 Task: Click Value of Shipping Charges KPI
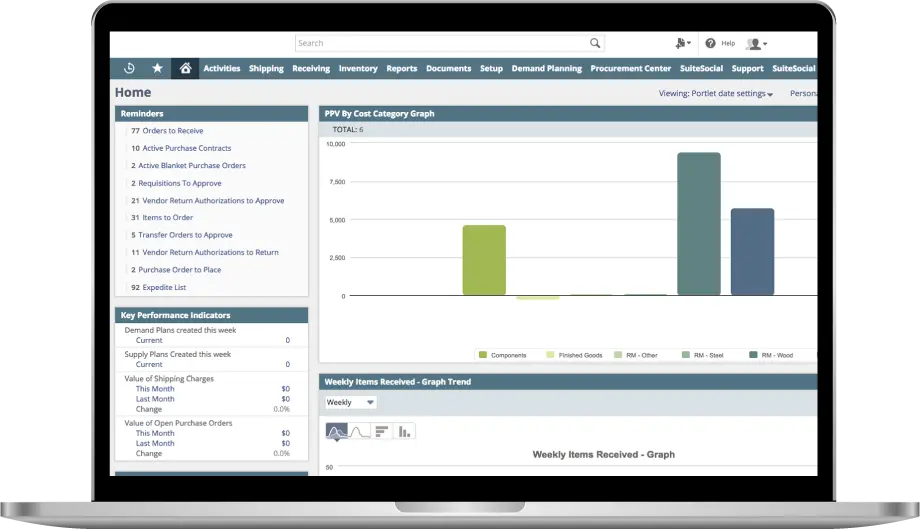point(169,379)
